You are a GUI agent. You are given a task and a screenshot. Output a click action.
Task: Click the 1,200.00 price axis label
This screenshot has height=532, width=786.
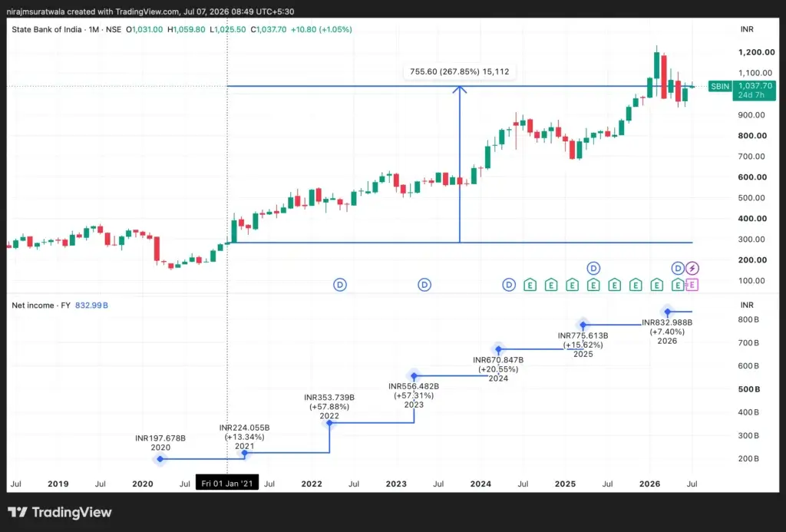coord(756,52)
